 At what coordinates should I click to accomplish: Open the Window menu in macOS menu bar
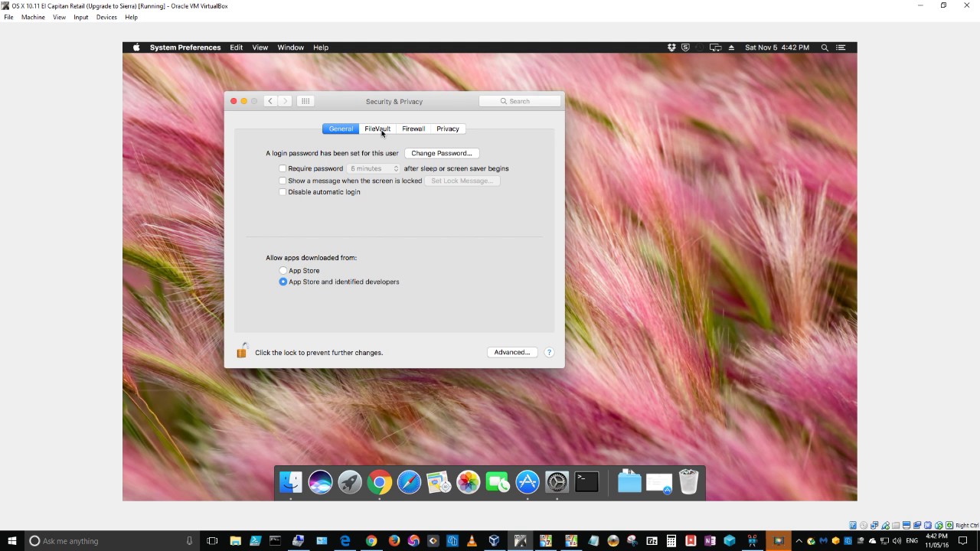[x=290, y=47]
